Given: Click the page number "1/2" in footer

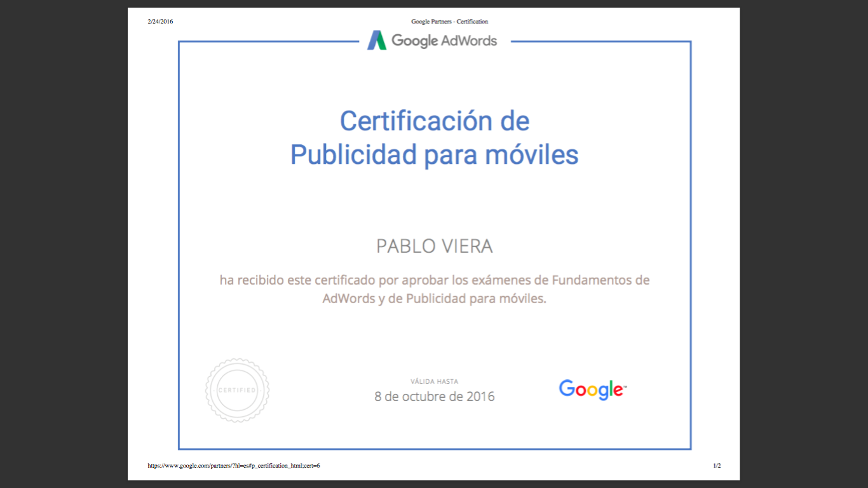Looking at the screenshot, I should coord(717,466).
